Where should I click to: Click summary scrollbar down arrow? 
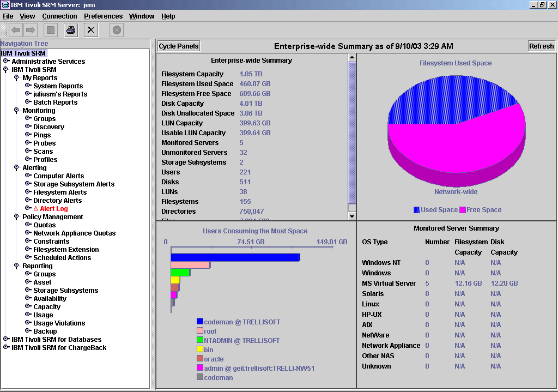(x=351, y=216)
